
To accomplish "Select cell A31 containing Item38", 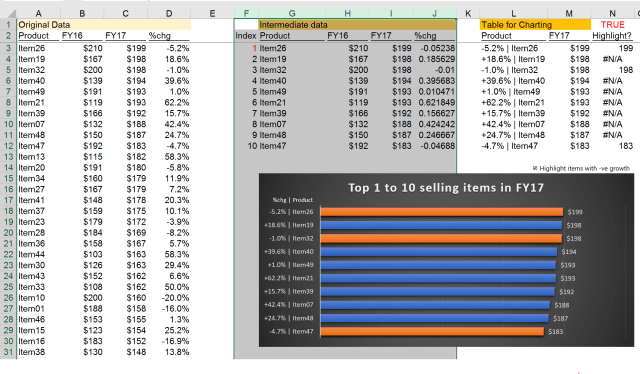I will 38,352.
